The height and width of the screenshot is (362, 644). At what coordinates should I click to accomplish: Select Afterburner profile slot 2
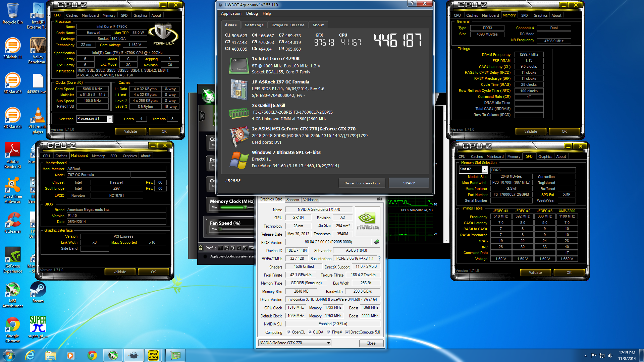tap(226, 248)
